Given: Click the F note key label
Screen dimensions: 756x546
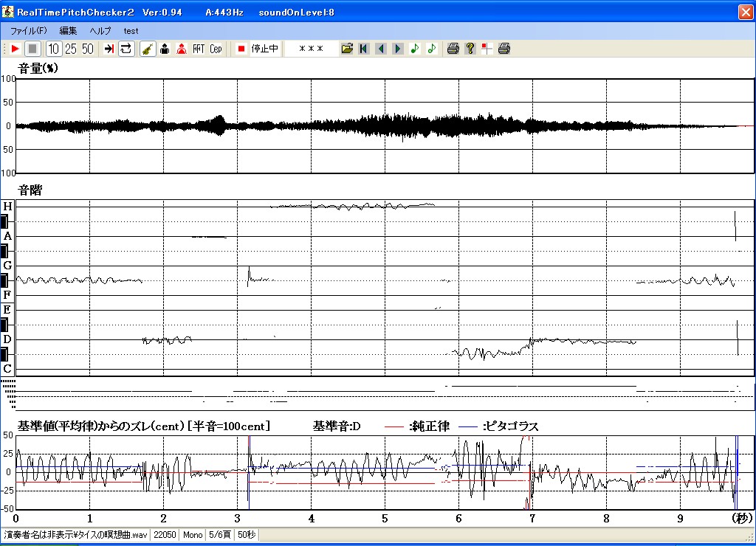Looking at the screenshot, I should pyautogui.click(x=7, y=295).
